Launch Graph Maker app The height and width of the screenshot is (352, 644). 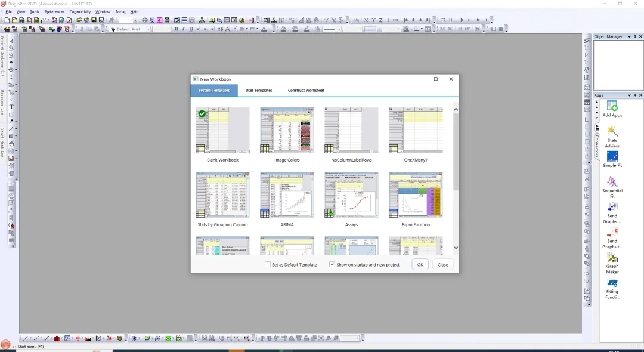pyautogui.click(x=612, y=263)
